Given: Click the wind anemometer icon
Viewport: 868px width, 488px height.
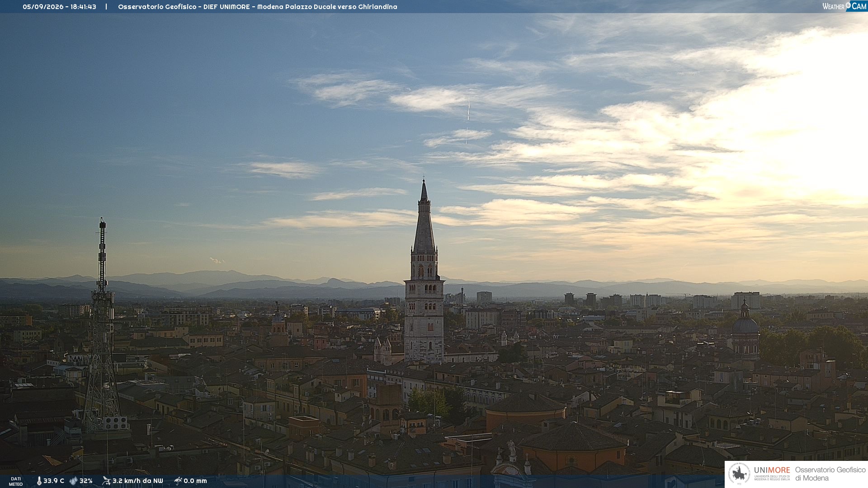Looking at the screenshot, I should click(106, 481).
